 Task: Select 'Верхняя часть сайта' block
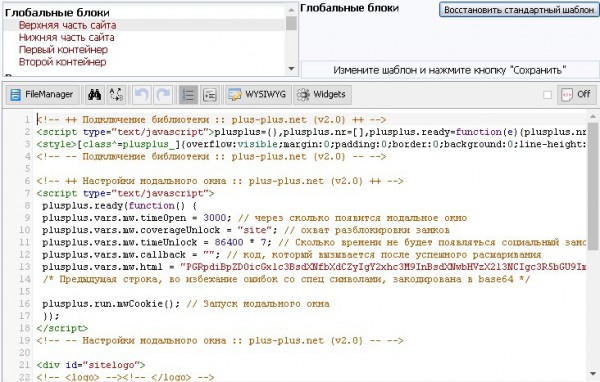point(68,25)
